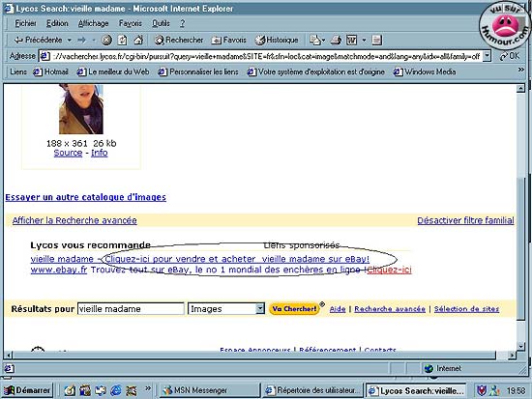Click the horizontal scrollbar left arrow
Image resolution: width=532 pixels, height=399 pixels.
pyautogui.click(x=9, y=356)
